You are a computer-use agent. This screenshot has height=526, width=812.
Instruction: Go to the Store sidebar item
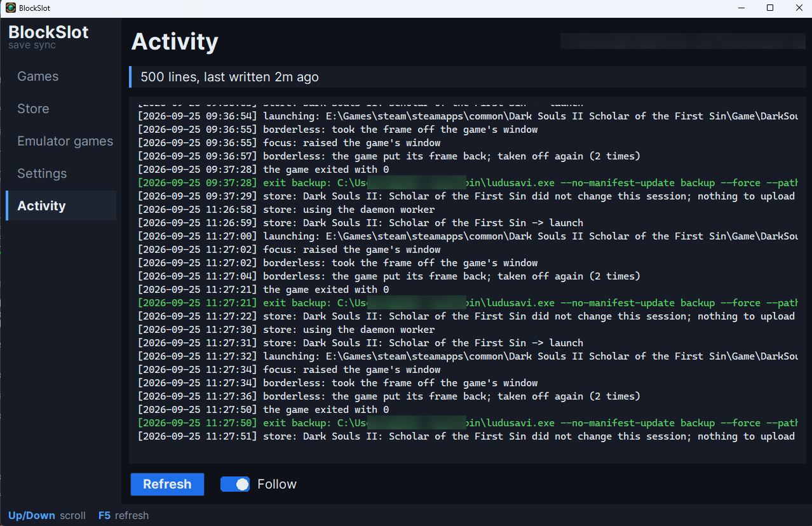[x=61, y=109]
